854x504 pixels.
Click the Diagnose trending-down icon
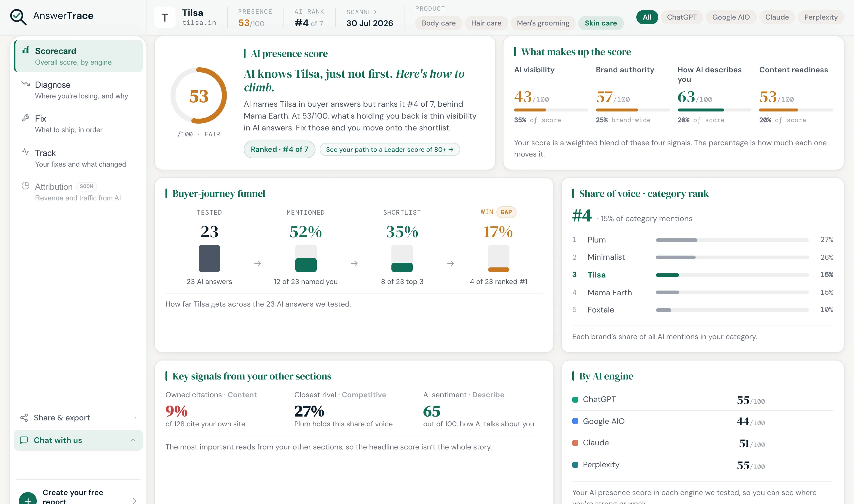(26, 84)
